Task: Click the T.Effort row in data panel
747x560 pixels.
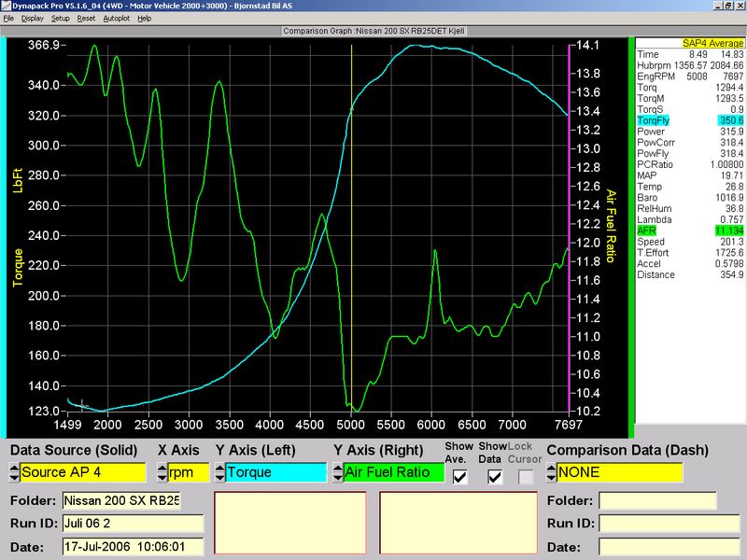Action: click(690, 252)
